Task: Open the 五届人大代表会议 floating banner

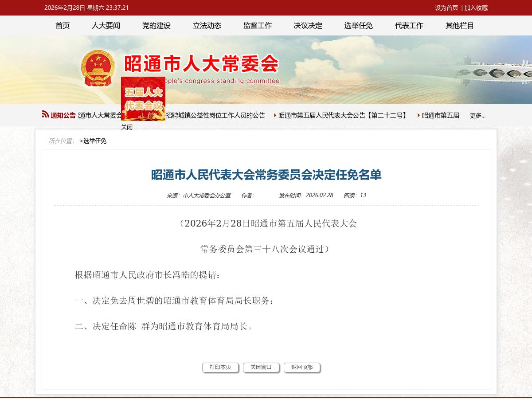Action: [x=143, y=99]
